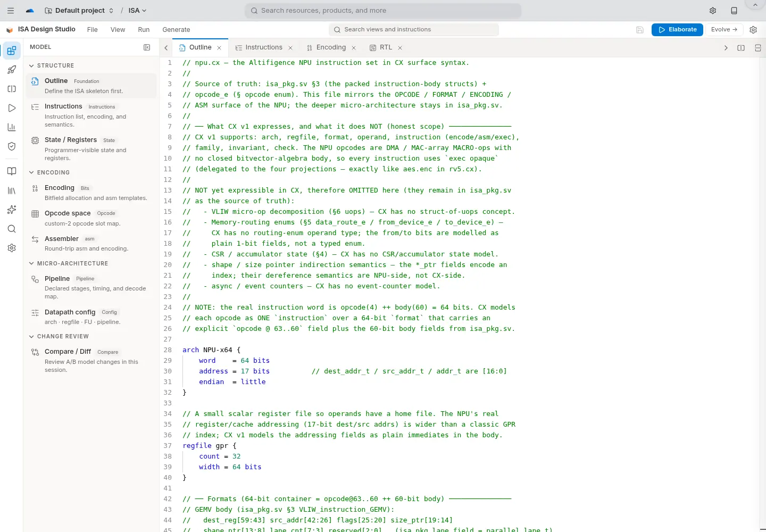This screenshot has height=532, width=766.
Task: Click the 'arch NPU-x64 {' code line
Action: click(x=212, y=350)
